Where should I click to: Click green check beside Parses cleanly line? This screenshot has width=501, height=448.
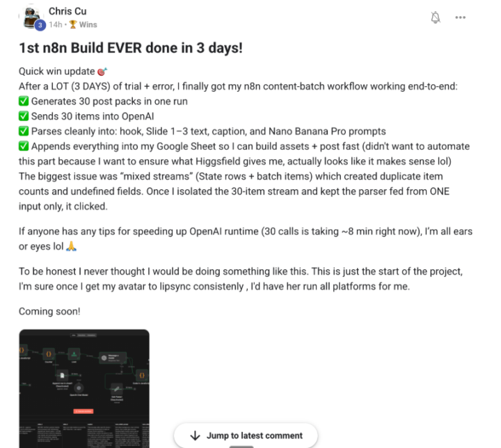(24, 131)
